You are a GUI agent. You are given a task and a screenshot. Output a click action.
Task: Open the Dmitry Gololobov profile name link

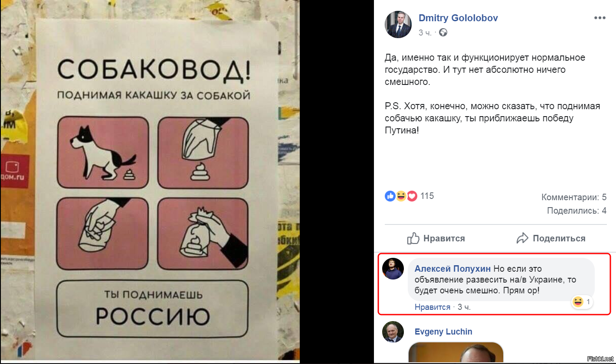point(458,18)
